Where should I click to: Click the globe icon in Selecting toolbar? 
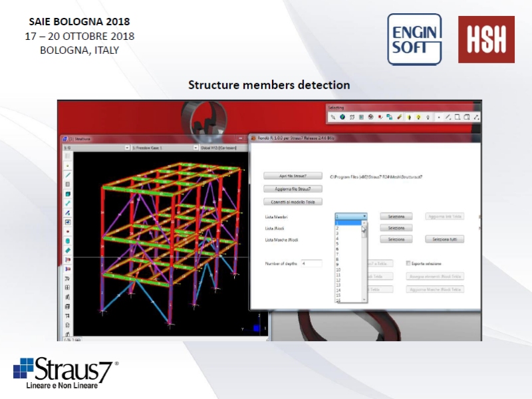pyautogui.click(x=342, y=118)
